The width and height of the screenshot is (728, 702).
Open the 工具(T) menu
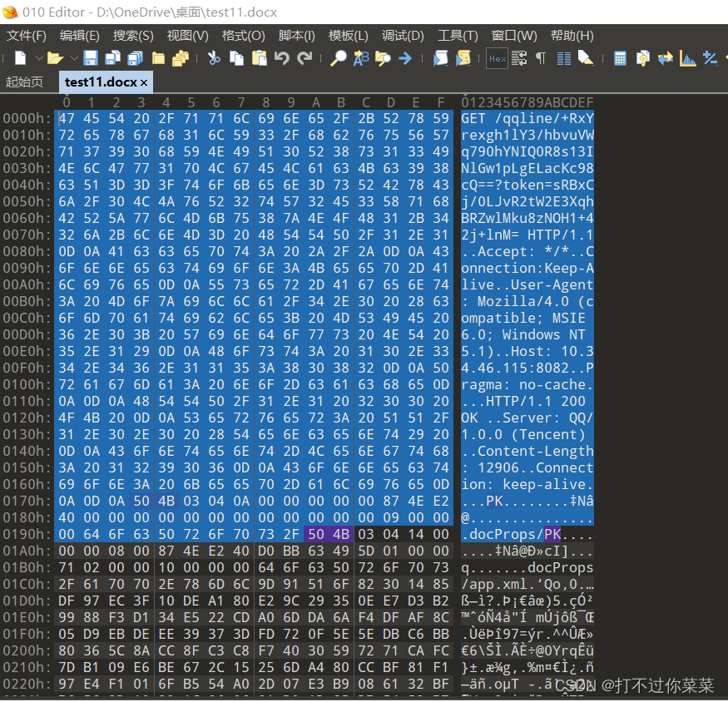click(458, 36)
